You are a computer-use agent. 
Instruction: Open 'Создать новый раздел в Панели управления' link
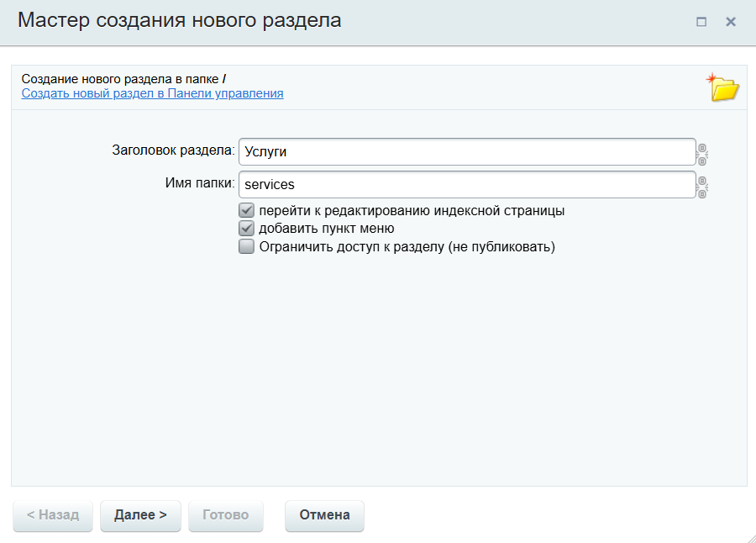click(152, 93)
